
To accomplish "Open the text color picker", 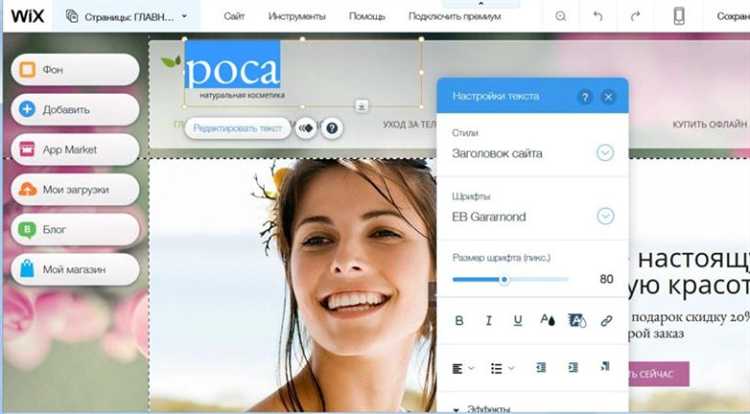I will (x=547, y=320).
